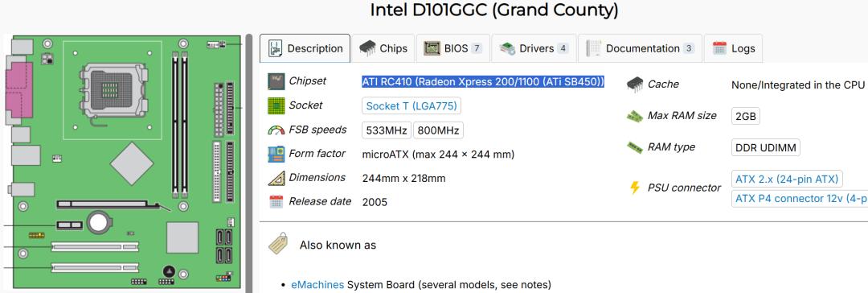Click the RAM type module icon
The width and height of the screenshot is (868, 293).
(x=634, y=147)
